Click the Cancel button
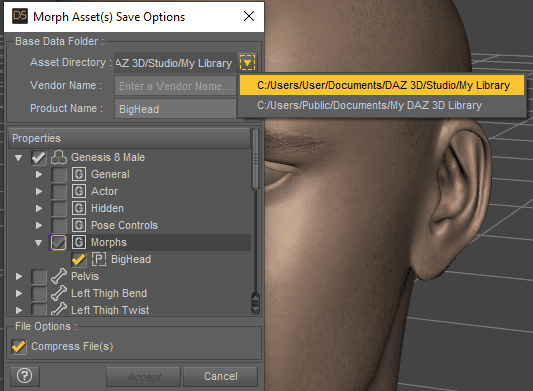The image size is (533, 391). coord(220,376)
